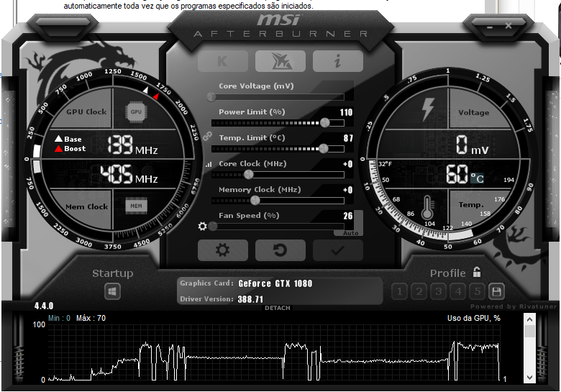Select profile slot 3
Image resolution: width=561 pixels, height=392 pixels.
point(438,292)
